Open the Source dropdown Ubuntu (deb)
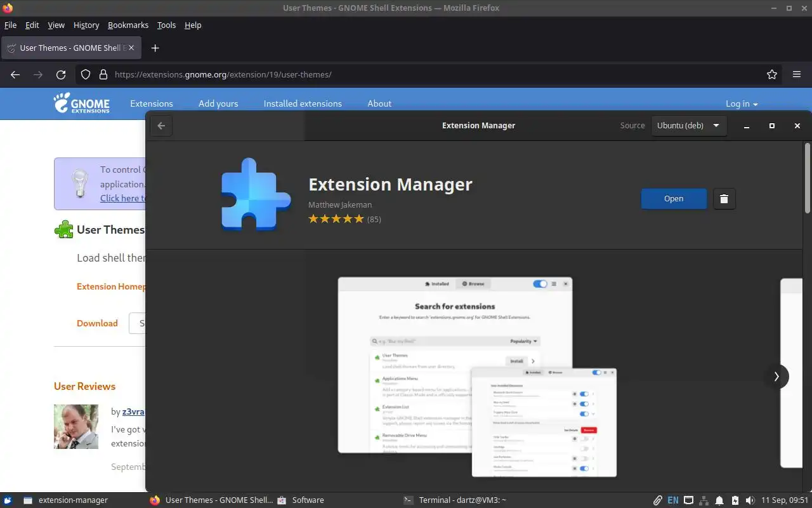Screen dimensions: 812x508 click(688, 126)
